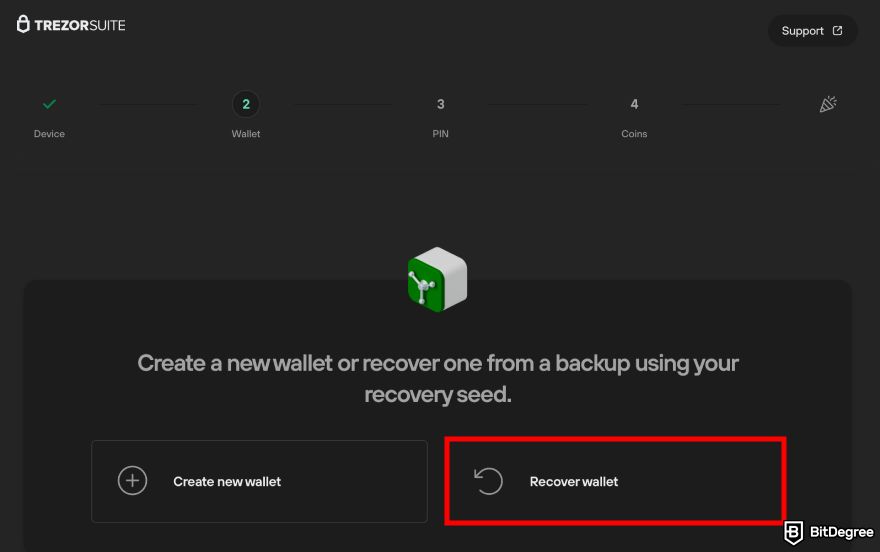Click the green wallet cube illustration
The image size is (880, 552).
click(437, 279)
